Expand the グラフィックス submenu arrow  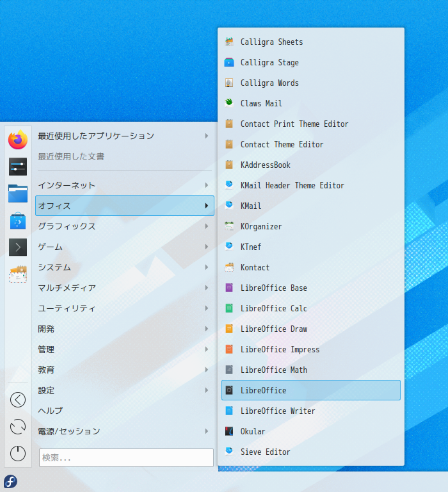[x=207, y=226]
